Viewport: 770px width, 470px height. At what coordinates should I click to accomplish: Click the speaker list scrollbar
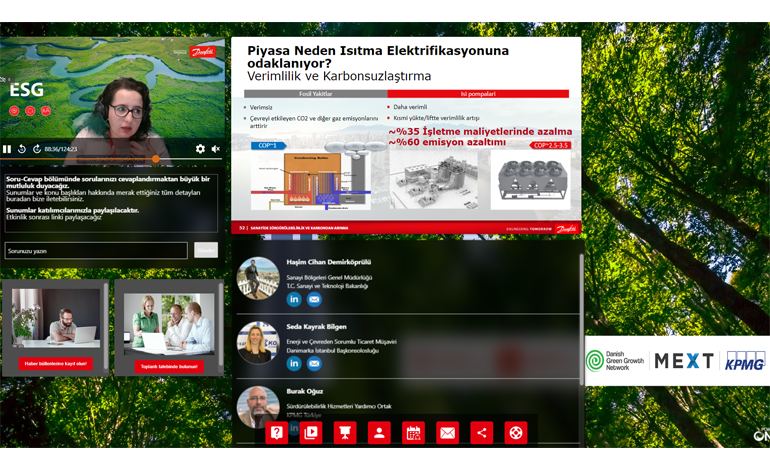582,319
